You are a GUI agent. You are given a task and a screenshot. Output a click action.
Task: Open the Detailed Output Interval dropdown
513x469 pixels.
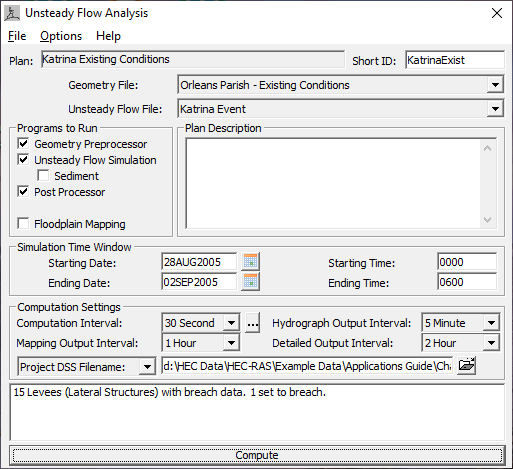click(491, 343)
